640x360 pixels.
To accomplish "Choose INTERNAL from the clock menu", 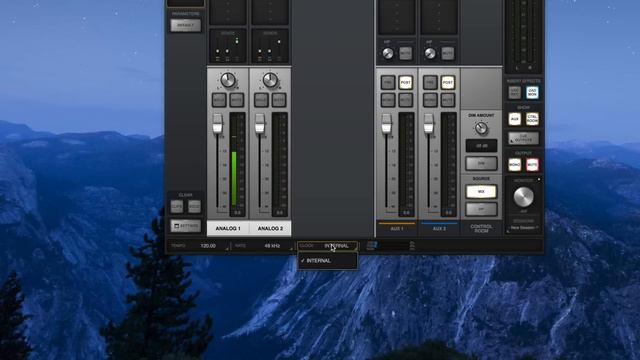I will click(x=328, y=260).
